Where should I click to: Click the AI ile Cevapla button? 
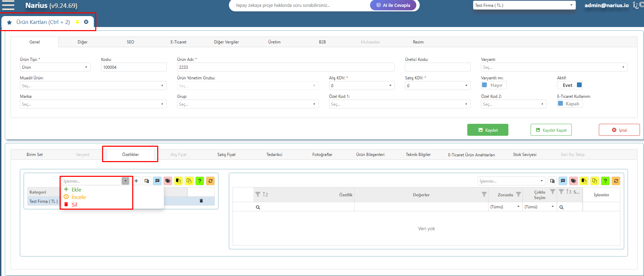(x=393, y=5)
